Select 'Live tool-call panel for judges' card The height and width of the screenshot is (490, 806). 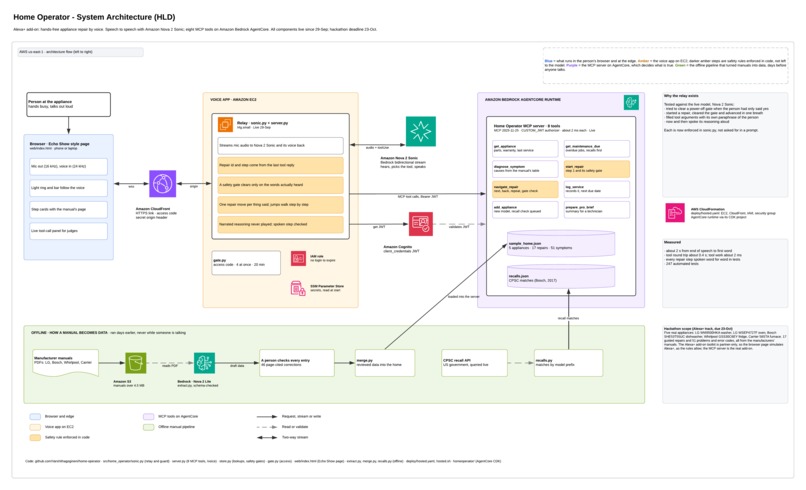(68, 231)
